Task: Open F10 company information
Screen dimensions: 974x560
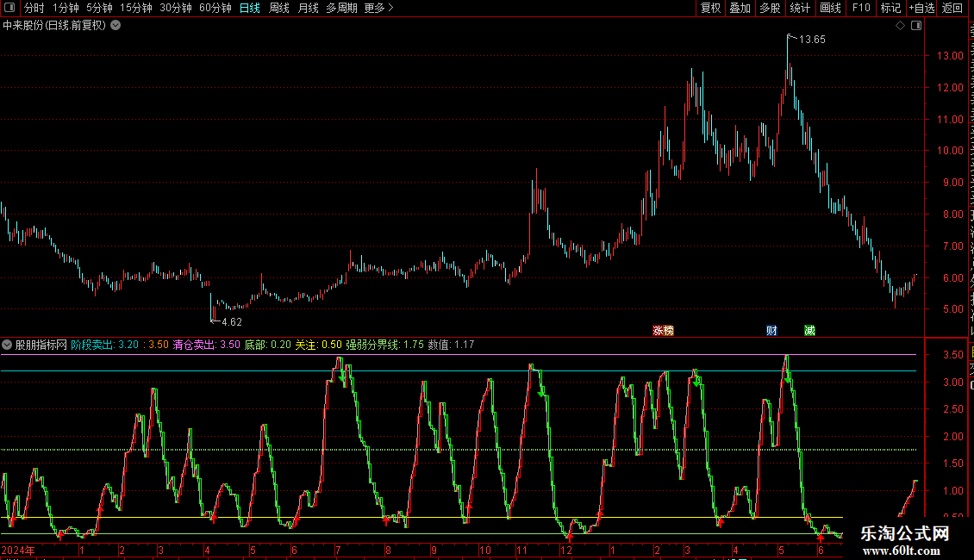Action: 861,8
